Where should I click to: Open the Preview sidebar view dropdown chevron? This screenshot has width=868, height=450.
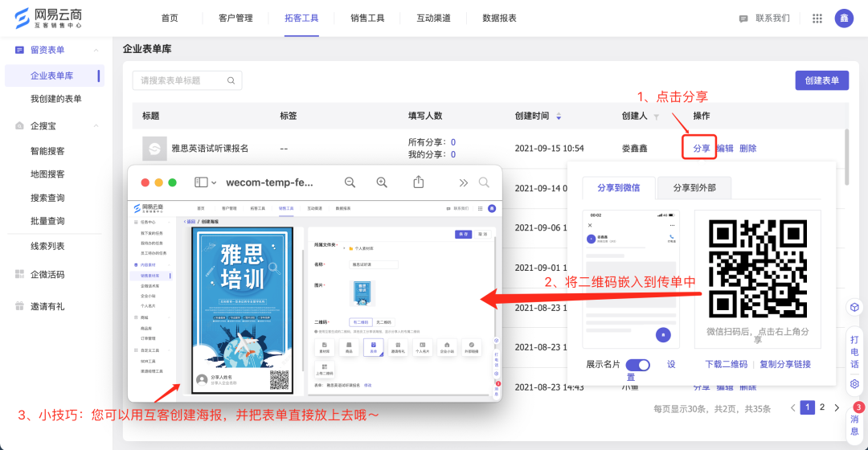pyautogui.click(x=214, y=182)
